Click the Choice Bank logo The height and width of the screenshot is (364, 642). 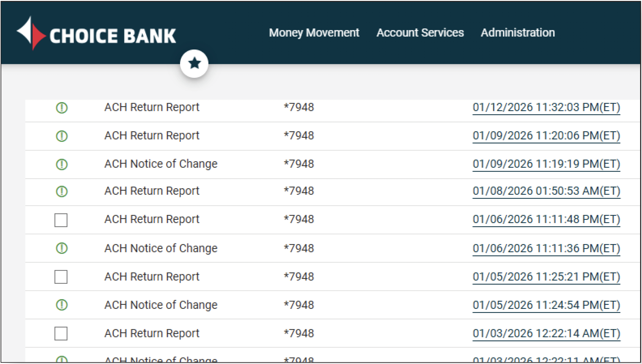coord(96,34)
